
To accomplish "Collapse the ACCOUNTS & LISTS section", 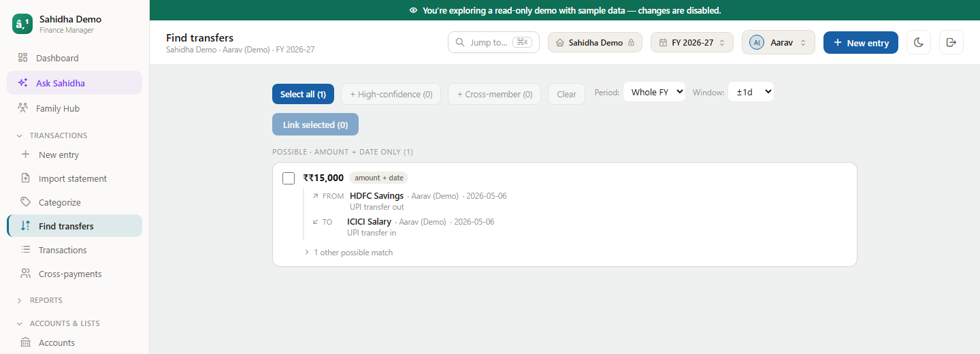I will pyautogui.click(x=58, y=323).
